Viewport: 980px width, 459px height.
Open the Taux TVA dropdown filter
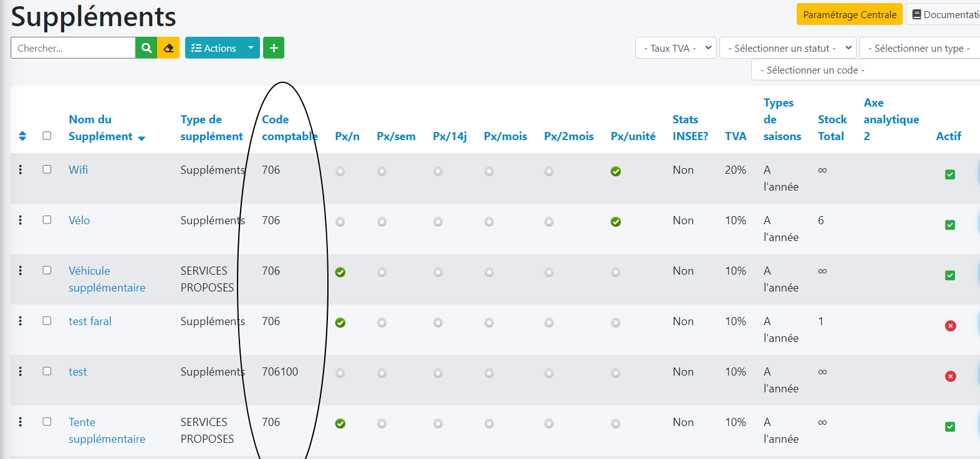click(676, 48)
